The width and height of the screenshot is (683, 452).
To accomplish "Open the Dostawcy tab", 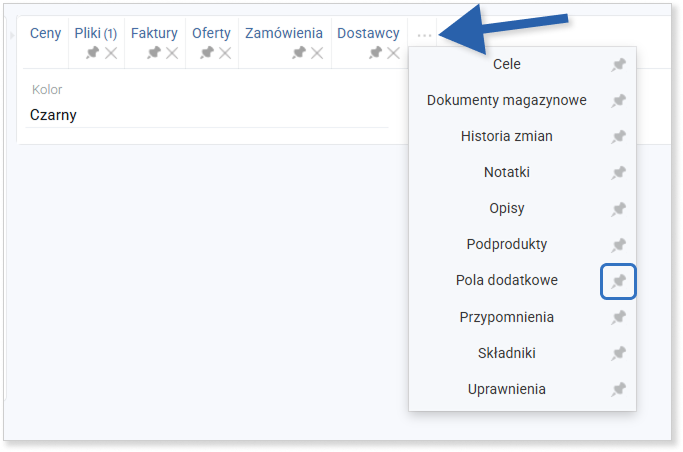I will (369, 33).
